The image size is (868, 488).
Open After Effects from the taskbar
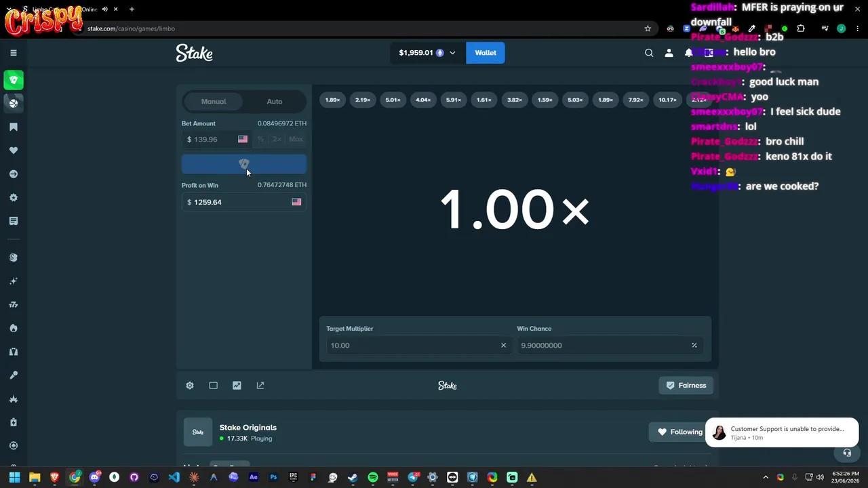[x=254, y=477]
